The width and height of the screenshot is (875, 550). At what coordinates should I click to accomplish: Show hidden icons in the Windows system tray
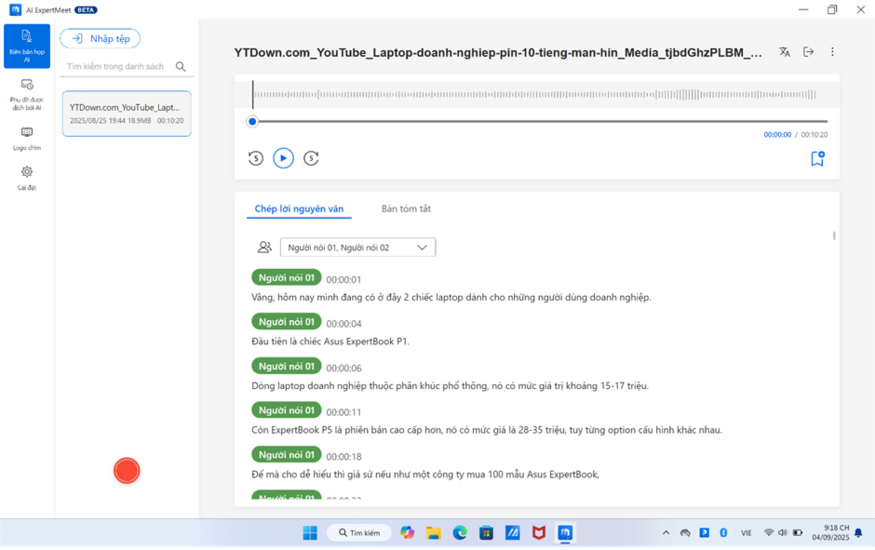pos(666,533)
